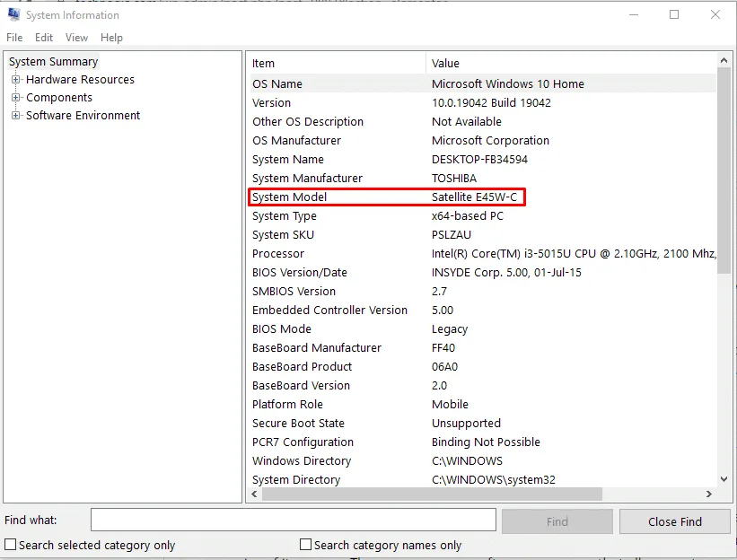Close the System Information window

tap(715, 14)
